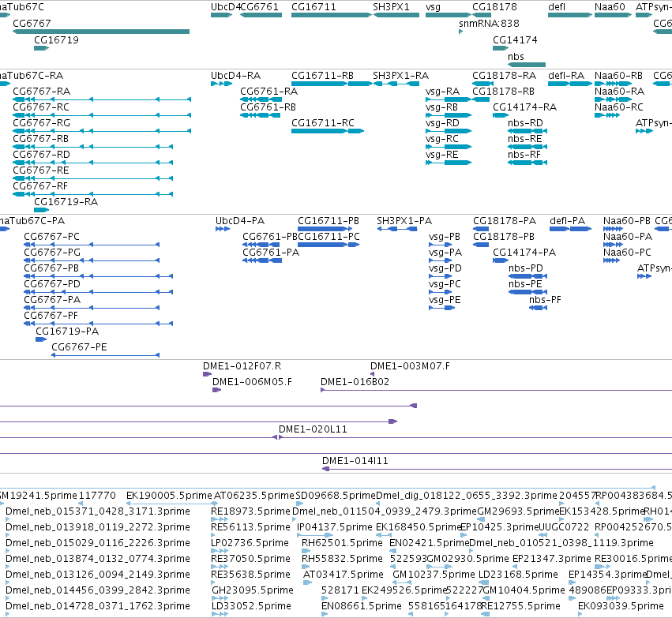The image size is (672, 618).
Task: Select transcript CG6767-RD
Action: 92,163
